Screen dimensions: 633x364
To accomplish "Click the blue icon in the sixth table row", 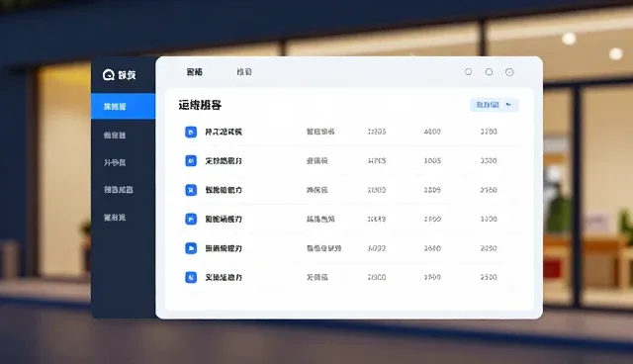I will pos(191,277).
